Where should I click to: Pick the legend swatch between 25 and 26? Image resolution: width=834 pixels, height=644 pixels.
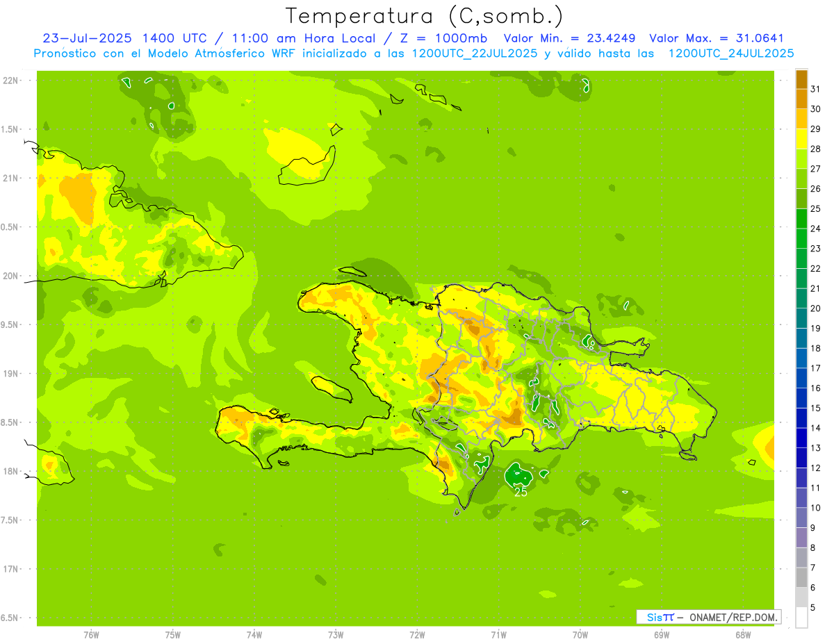[801, 199]
